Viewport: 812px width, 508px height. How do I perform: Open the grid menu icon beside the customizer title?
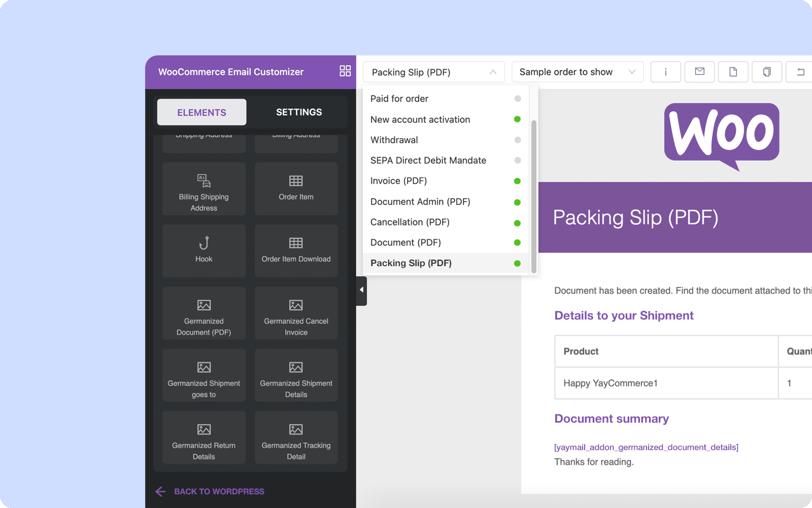coord(345,71)
